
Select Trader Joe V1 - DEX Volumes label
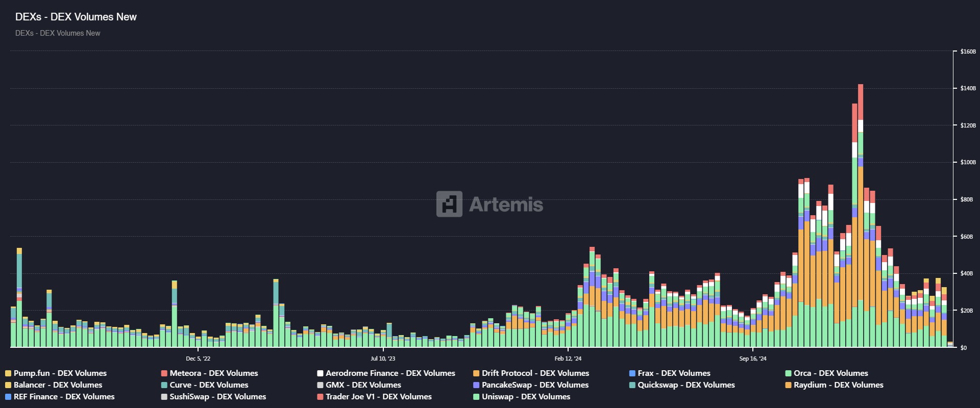[378, 397]
